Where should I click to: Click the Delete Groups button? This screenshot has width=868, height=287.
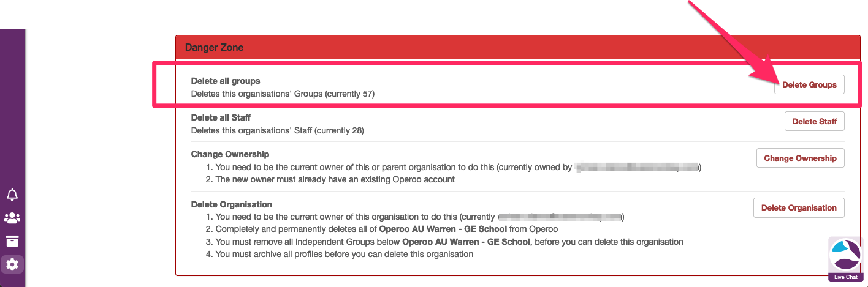809,85
